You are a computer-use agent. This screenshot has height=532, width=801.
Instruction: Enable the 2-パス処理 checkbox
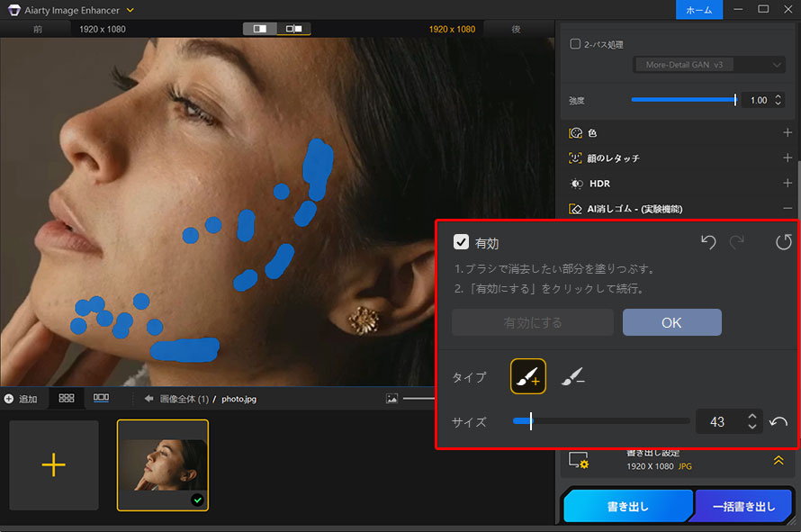click(x=573, y=43)
